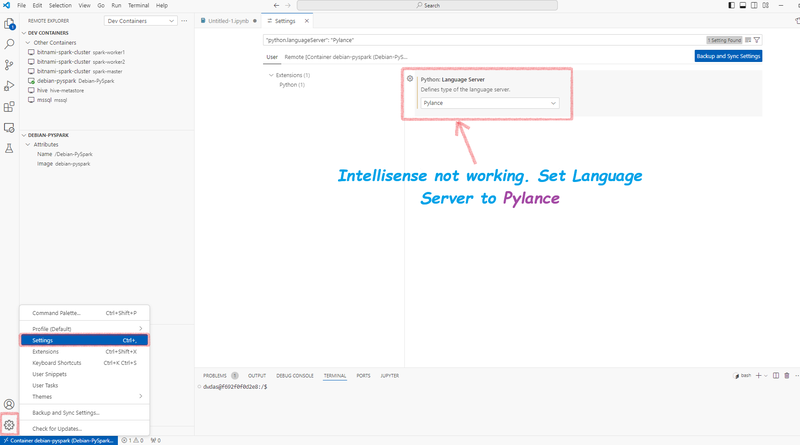Click the Container debian-pyspark status bar indicator

coord(59,440)
